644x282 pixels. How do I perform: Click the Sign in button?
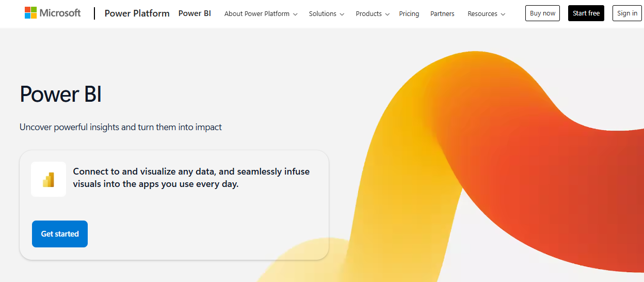627,13
